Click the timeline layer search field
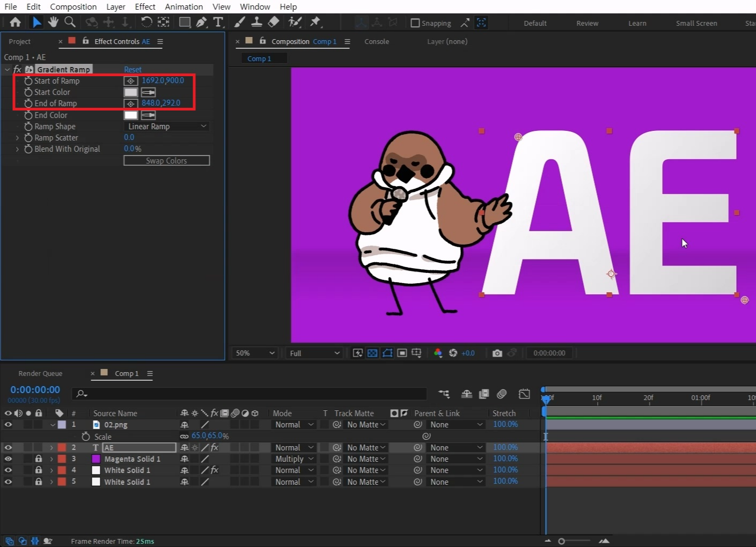The image size is (756, 547). [249, 394]
